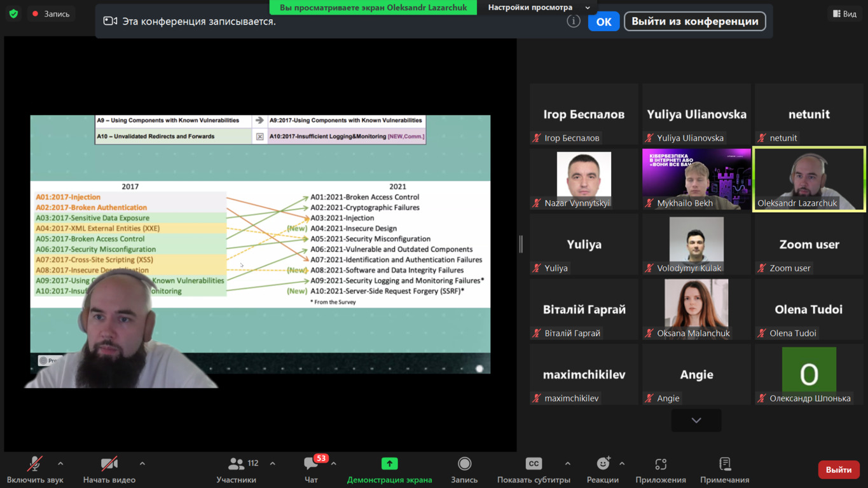Confirm recording notice with OK
868x488 pixels.
coord(603,22)
